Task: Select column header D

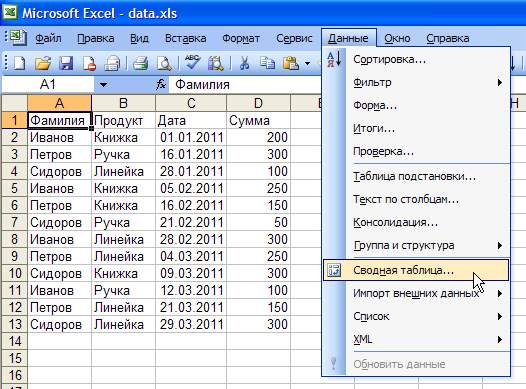Action: tap(258, 103)
